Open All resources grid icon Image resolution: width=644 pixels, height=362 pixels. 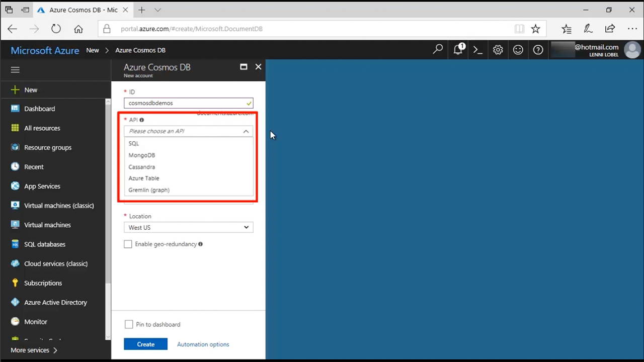coord(15,128)
